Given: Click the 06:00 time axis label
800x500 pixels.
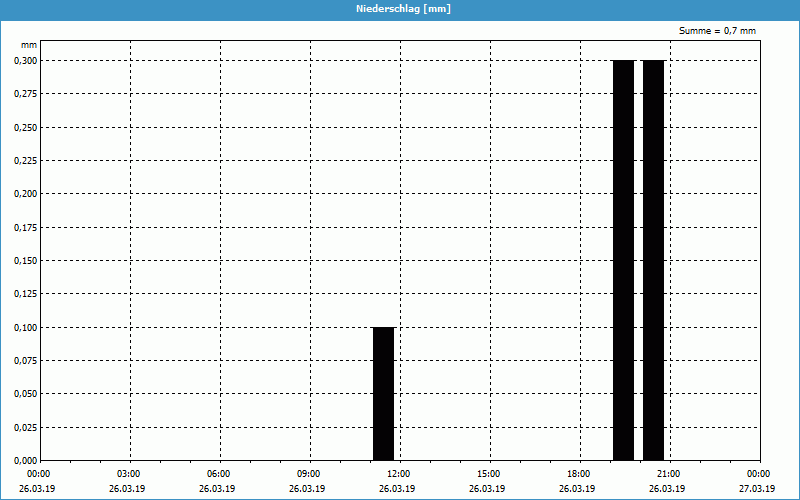Looking at the screenshot, I should (x=219, y=473).
